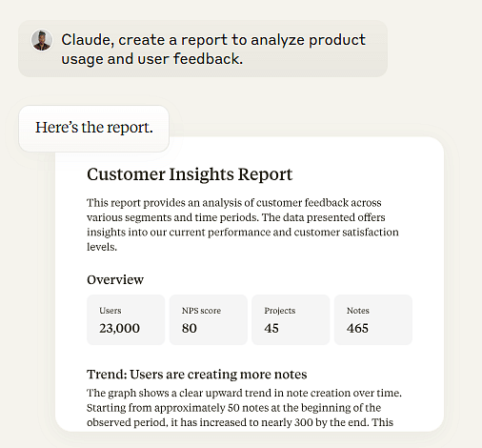Screen dimensions: 482x448
Task: Click the Users label in overview
Action: (x=110, y=311)
